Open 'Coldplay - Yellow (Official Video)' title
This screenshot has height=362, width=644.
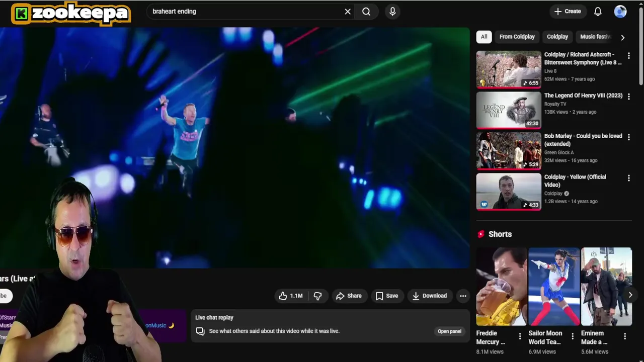575,181
